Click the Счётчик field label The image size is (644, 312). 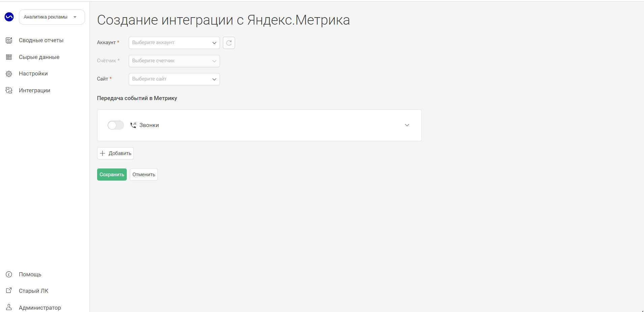(107, 61)
